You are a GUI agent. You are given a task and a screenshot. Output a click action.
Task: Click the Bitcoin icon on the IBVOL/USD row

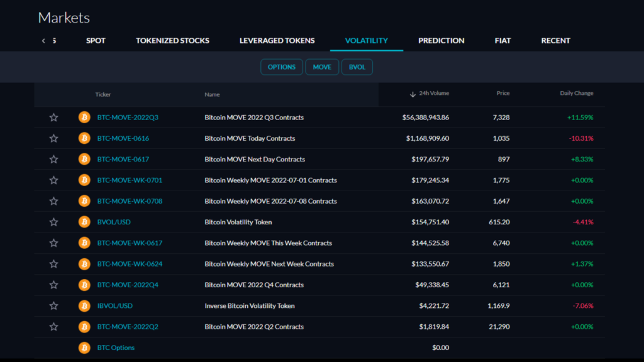point(84,305)
